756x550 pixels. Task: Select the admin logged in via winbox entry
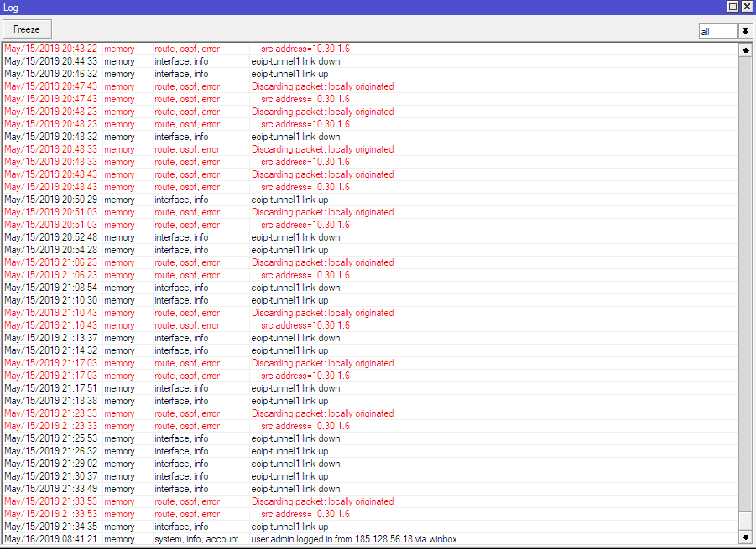[370, 539]
